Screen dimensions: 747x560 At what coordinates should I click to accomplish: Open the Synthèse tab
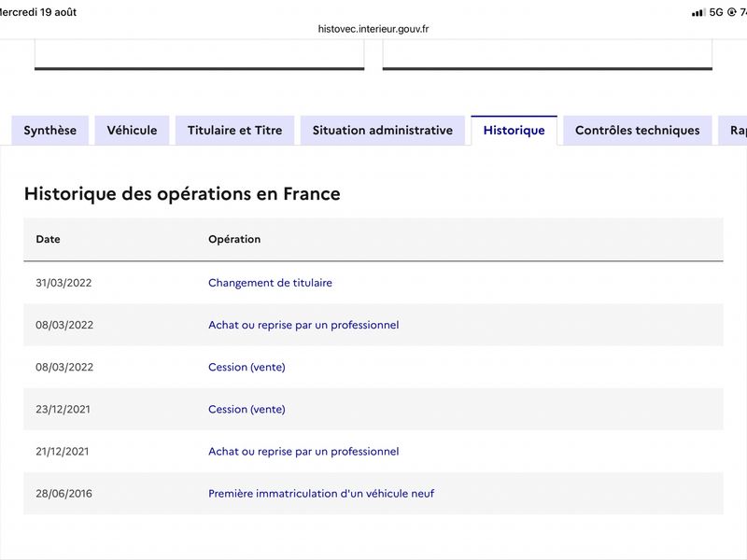pyautogui.click(x=50, y=130)
